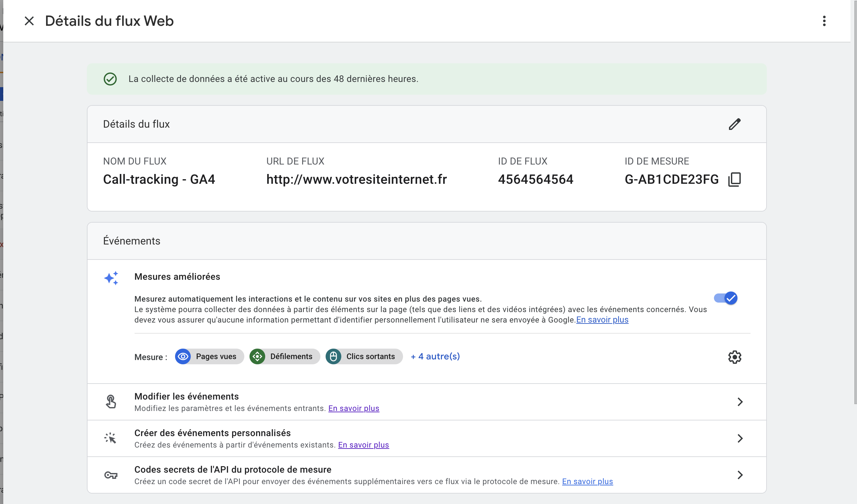Open the Créer des événements personnalisés chevron
Image resolution: width=857 pixels, height=504 pixels.
(740, 438)
